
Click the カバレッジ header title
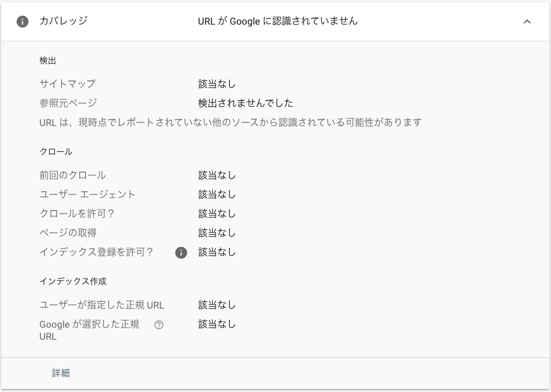tap(64, 20)
